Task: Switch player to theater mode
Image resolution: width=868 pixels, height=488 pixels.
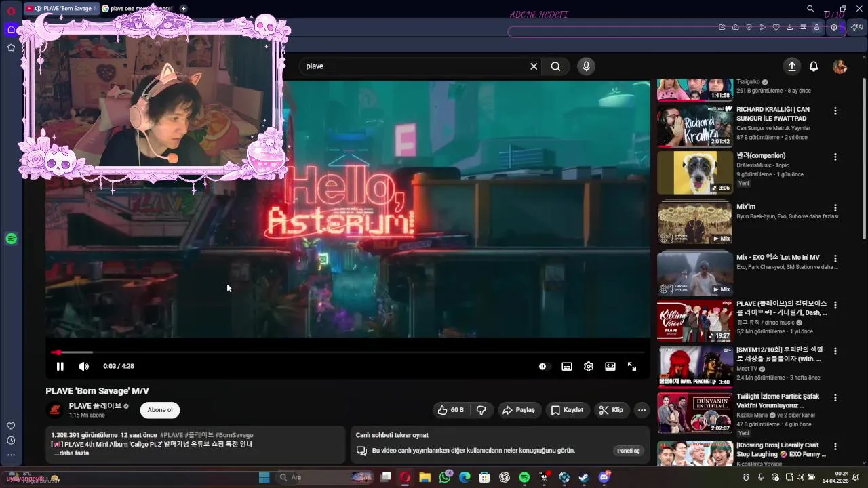Action: [x=610, y=366]
